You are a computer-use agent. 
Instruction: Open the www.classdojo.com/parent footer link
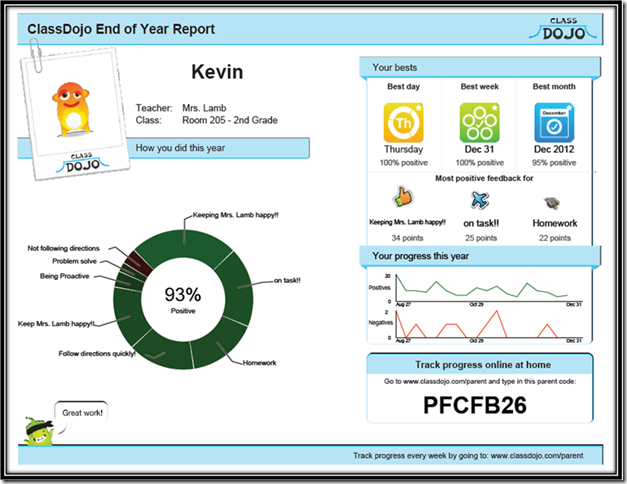tap(537, 455)
